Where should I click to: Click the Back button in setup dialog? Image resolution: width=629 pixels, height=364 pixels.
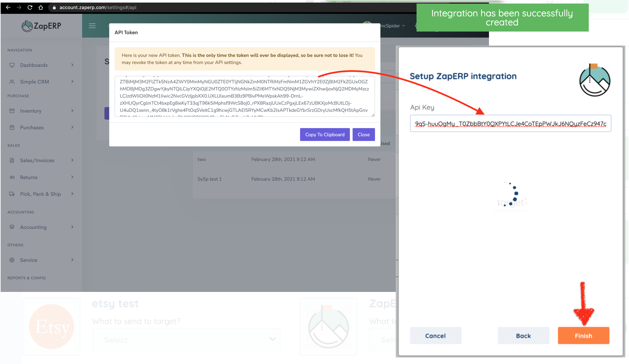(523, 336)
